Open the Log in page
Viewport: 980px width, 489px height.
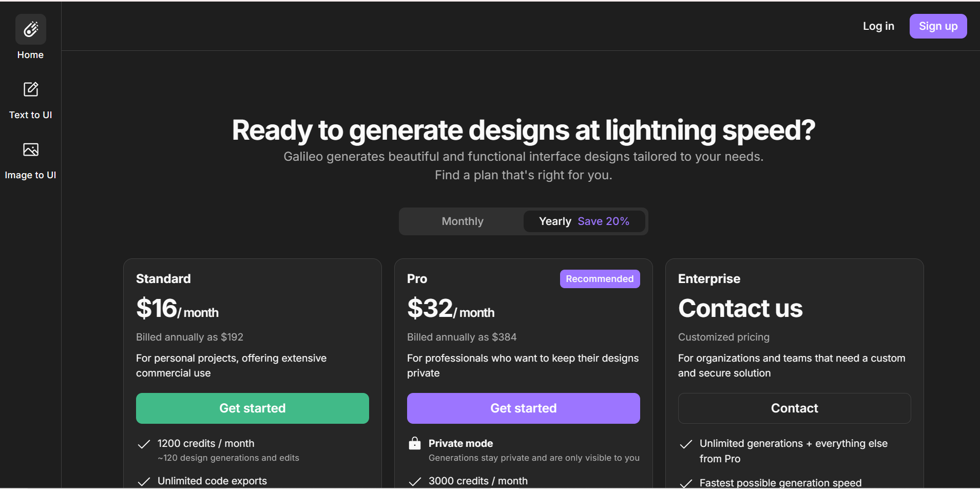(878, 26)
